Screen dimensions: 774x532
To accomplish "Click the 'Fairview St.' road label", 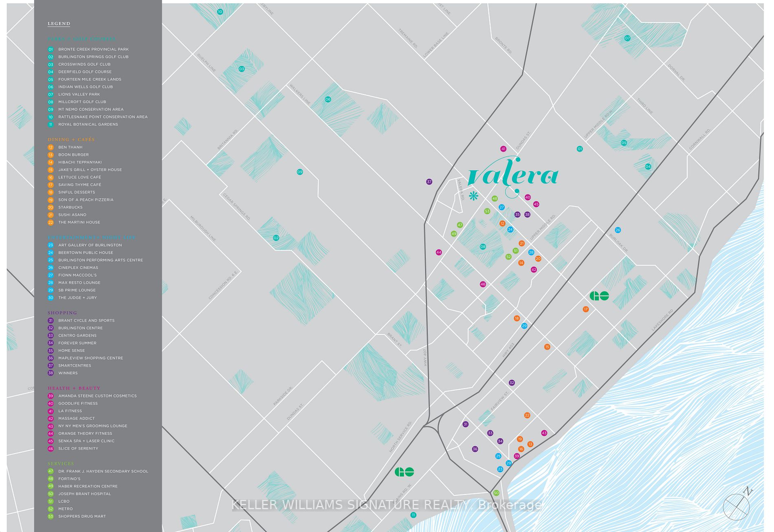I will (x=500, y=401).
